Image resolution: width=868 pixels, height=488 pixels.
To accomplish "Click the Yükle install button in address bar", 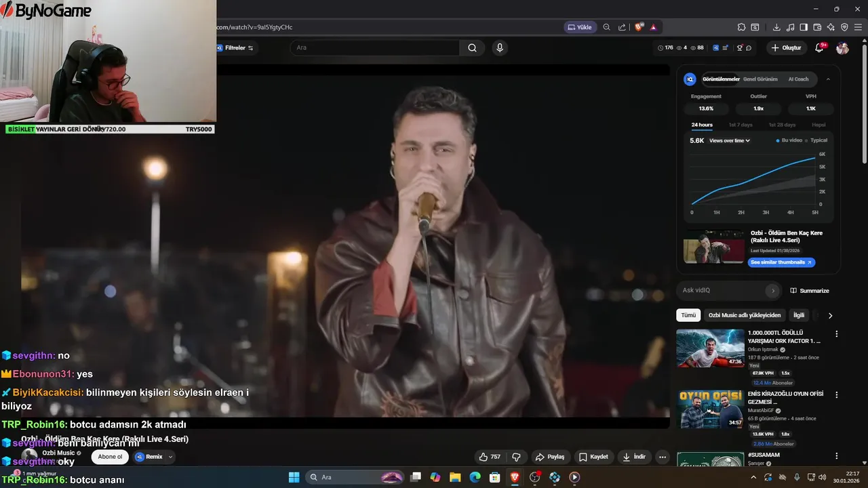I will coord(580,27).
